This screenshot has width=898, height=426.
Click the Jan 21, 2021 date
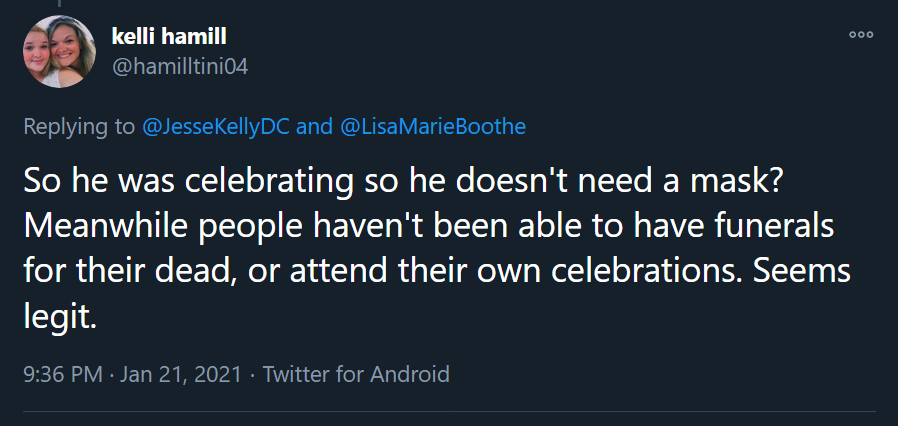pyautogui.click(x=181, y=374)
